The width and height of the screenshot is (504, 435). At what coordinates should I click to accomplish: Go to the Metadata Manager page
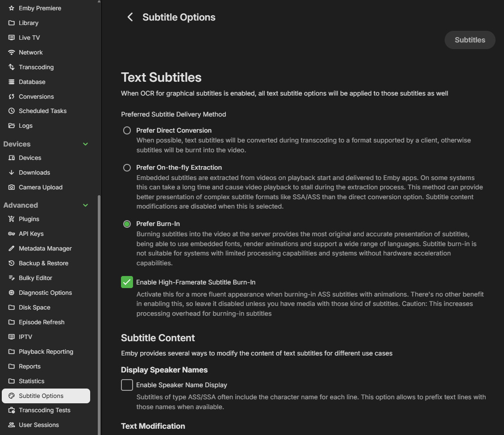point(45,248)
